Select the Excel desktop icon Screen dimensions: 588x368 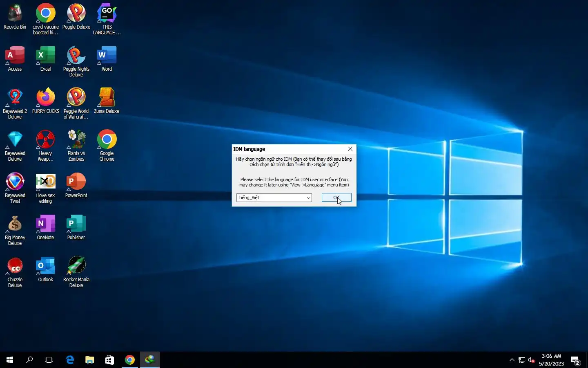pyautogui.click(x=46, y=59)
